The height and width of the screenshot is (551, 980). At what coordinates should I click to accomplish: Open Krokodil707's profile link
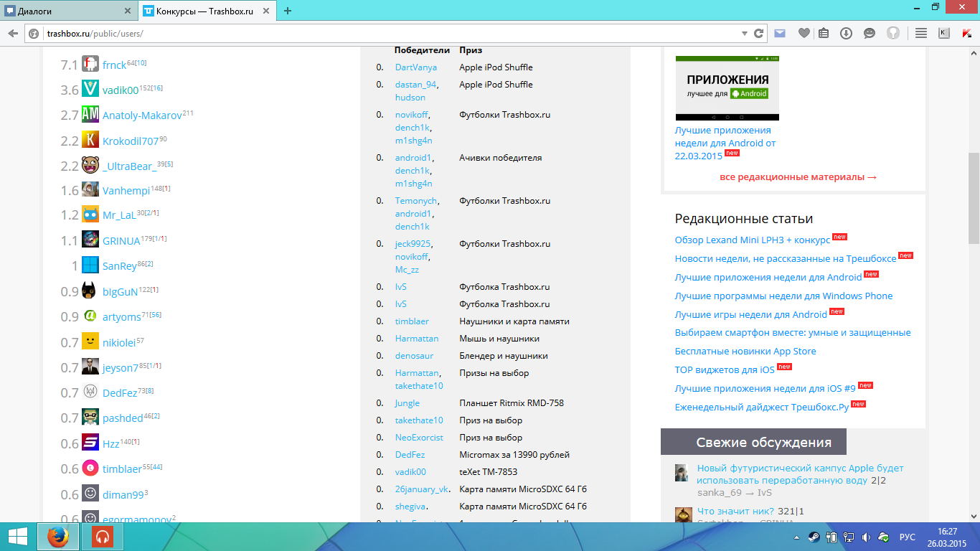(x=131, y=141)
